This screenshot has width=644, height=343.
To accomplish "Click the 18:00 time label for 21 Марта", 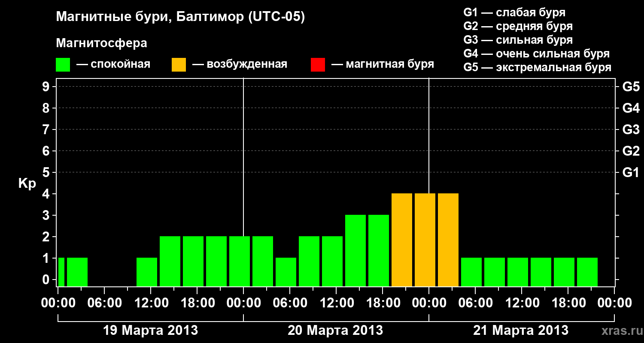I will [568, 303].
